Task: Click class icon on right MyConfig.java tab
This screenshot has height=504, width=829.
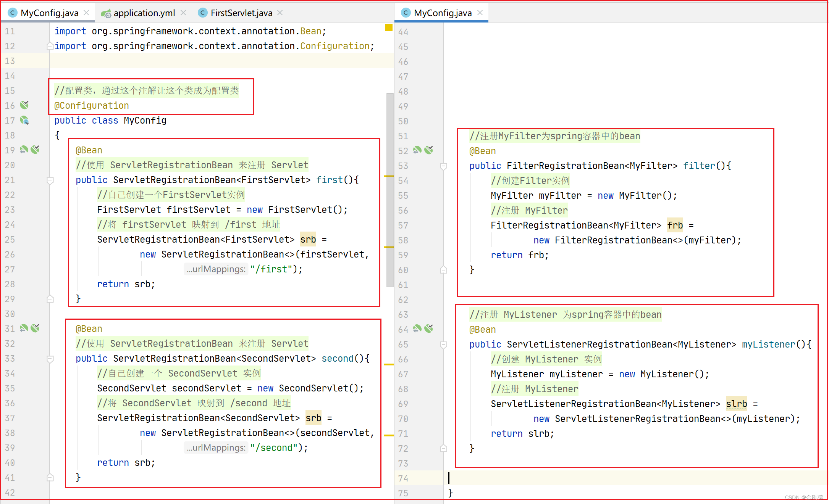Action: click(406, 13)
